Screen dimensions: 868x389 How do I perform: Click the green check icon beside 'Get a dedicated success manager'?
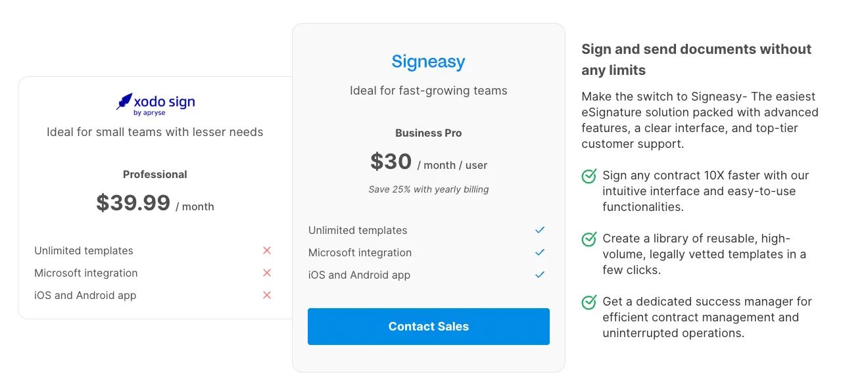(589, 302)
